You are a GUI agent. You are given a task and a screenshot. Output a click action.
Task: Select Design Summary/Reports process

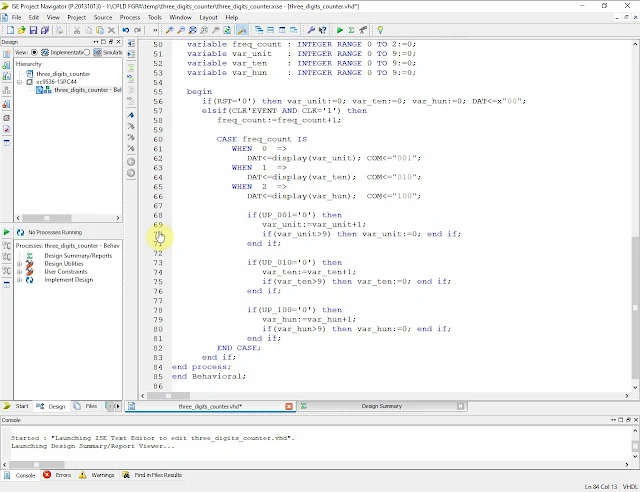(78, 256)
